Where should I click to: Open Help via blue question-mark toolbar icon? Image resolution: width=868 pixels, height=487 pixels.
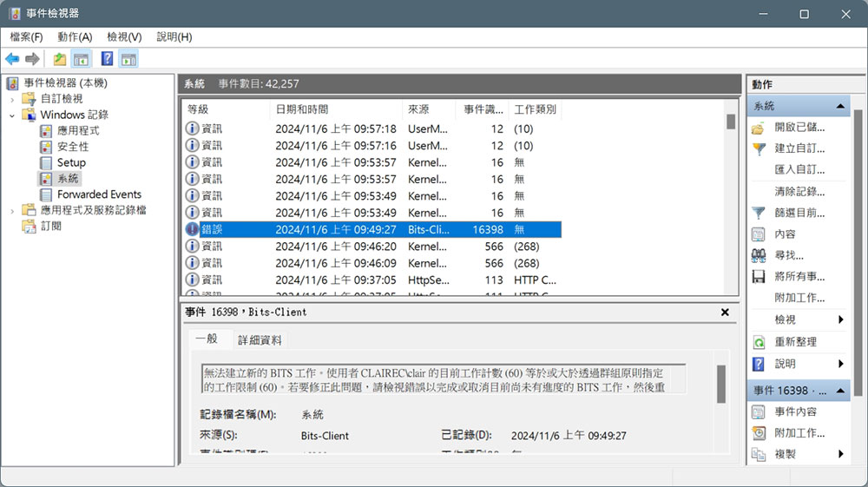(x=107, y=59)
